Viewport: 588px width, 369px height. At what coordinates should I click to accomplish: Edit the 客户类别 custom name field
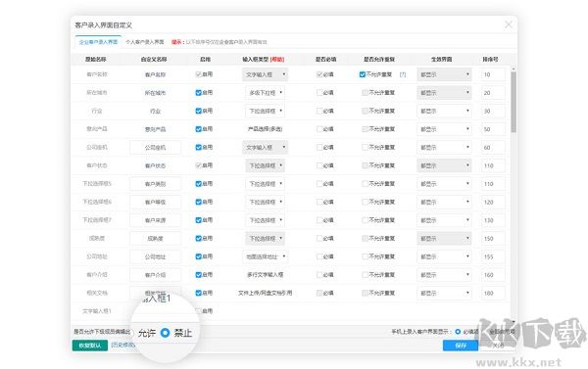(155, 184)
